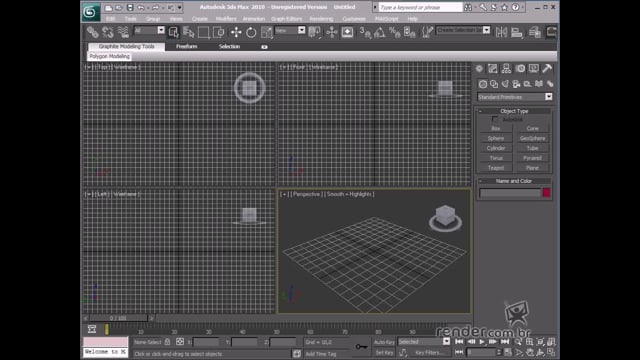
Task: Select the Lights creation category
Action: [x=505, y=84]
